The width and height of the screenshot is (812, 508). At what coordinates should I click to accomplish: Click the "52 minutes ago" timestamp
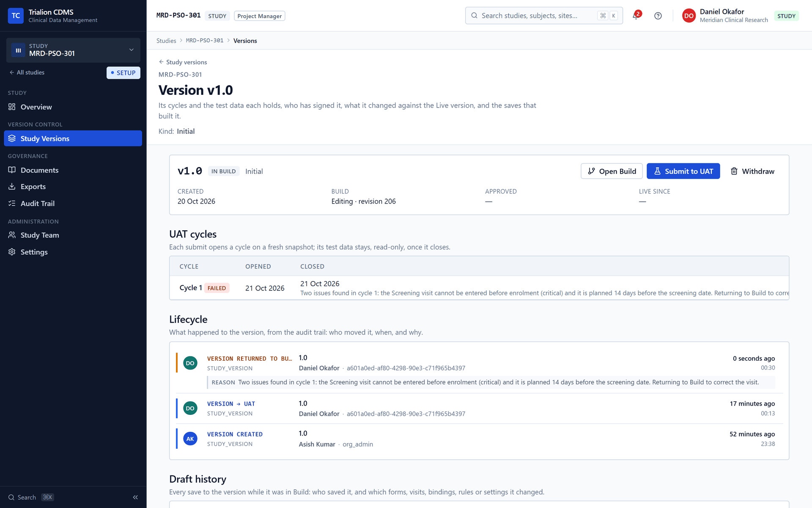click(x=752, y=434)
